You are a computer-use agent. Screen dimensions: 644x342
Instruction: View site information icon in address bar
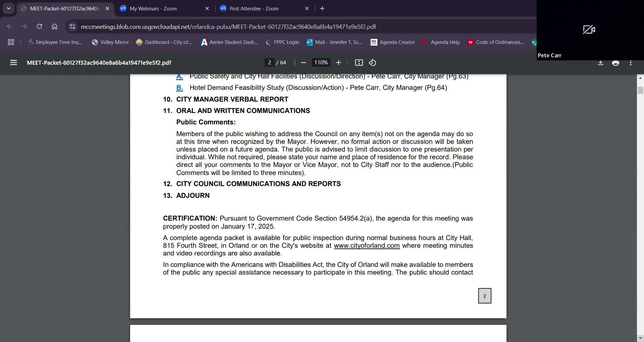coord(72,26)
